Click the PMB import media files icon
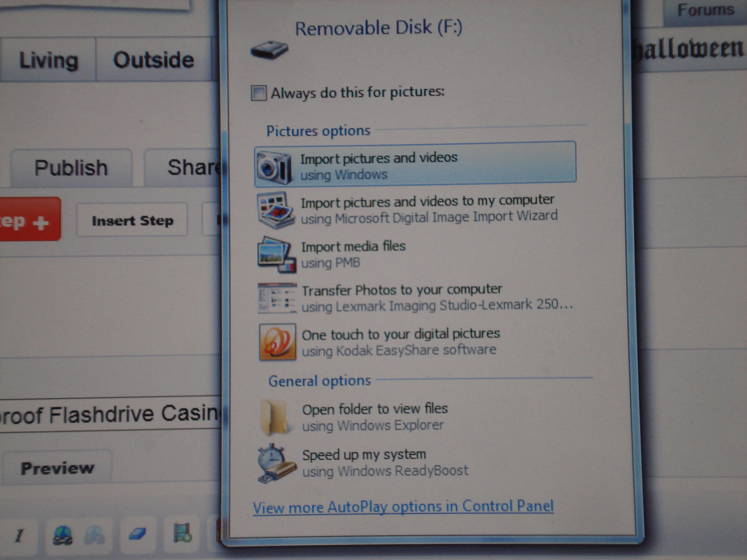 (x=277, y=255)
